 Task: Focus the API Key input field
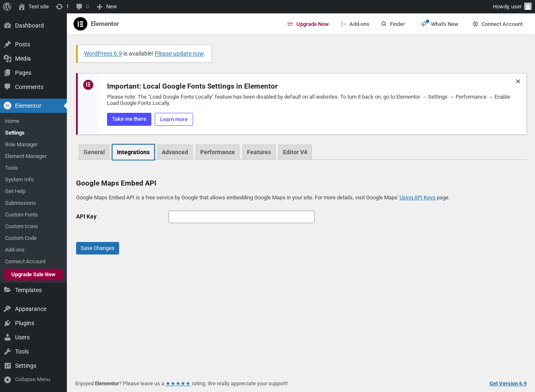242,217
